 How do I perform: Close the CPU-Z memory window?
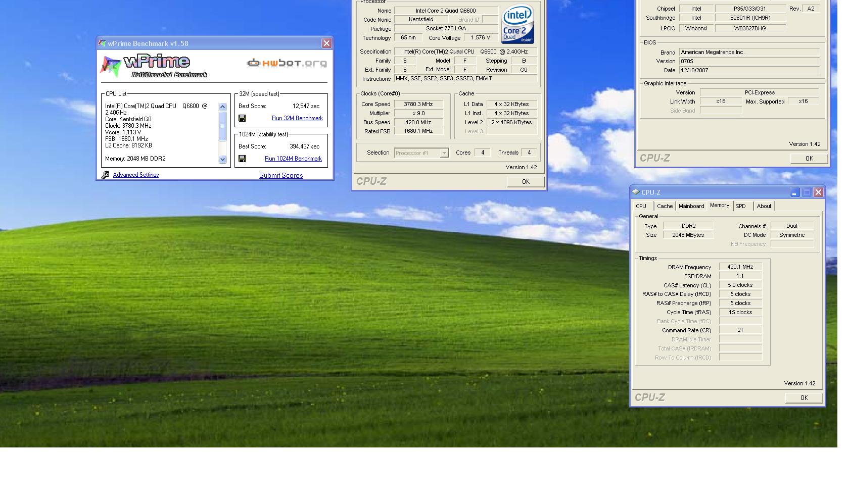[x=818, y=192]
